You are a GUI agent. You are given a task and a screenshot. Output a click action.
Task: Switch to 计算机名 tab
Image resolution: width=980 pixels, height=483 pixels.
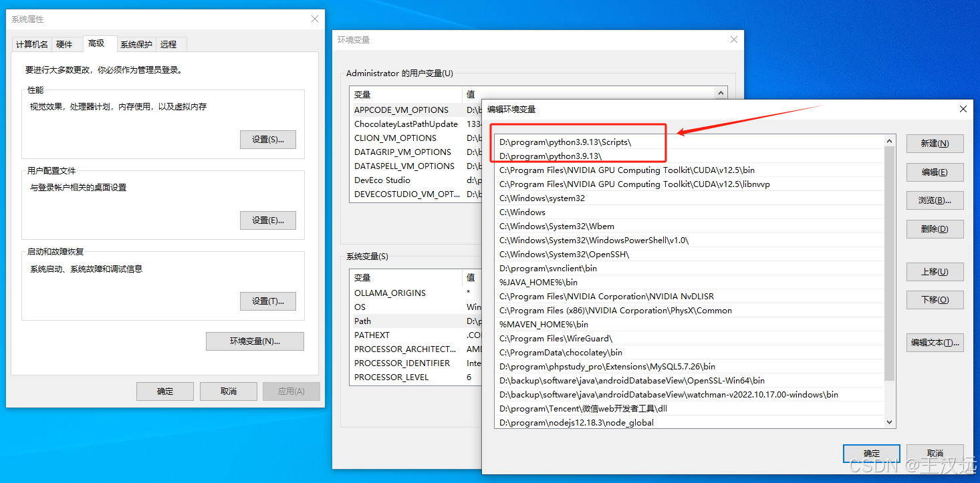point(31,45)
